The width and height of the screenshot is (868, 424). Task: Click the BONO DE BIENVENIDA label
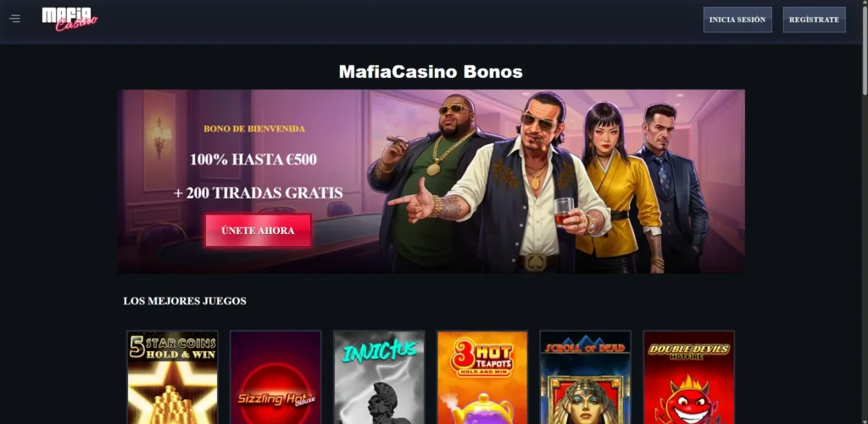[x=254, y=129]
